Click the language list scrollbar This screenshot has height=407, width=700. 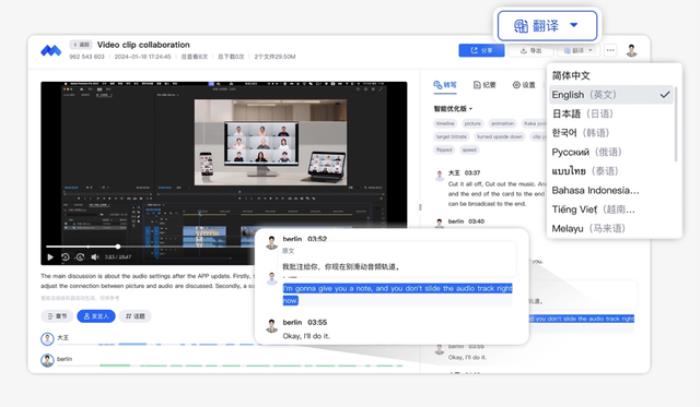pos(676,124)
